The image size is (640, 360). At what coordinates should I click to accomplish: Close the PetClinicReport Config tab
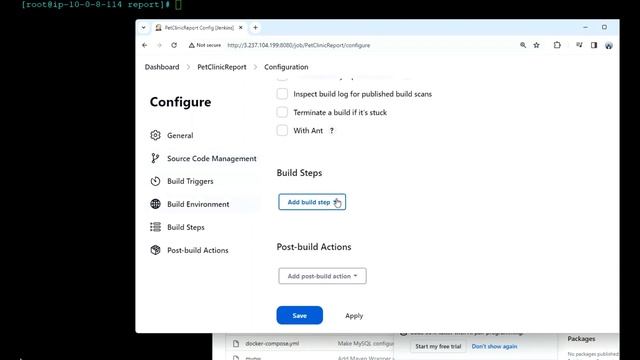[x=241, y=28]
